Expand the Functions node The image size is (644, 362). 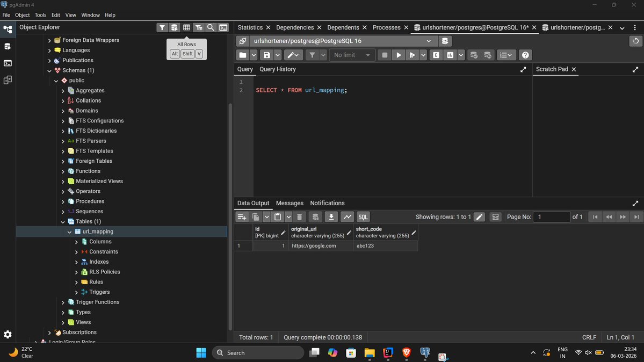(x=63, y=171)
